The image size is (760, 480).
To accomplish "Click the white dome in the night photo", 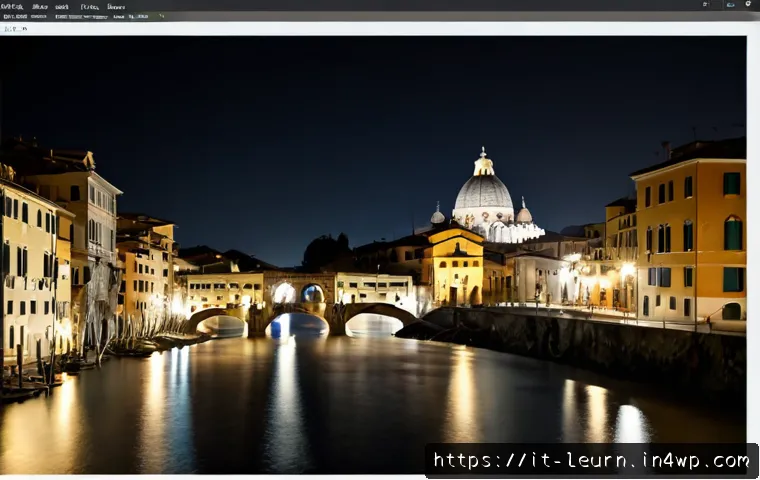I will point(483,191).
